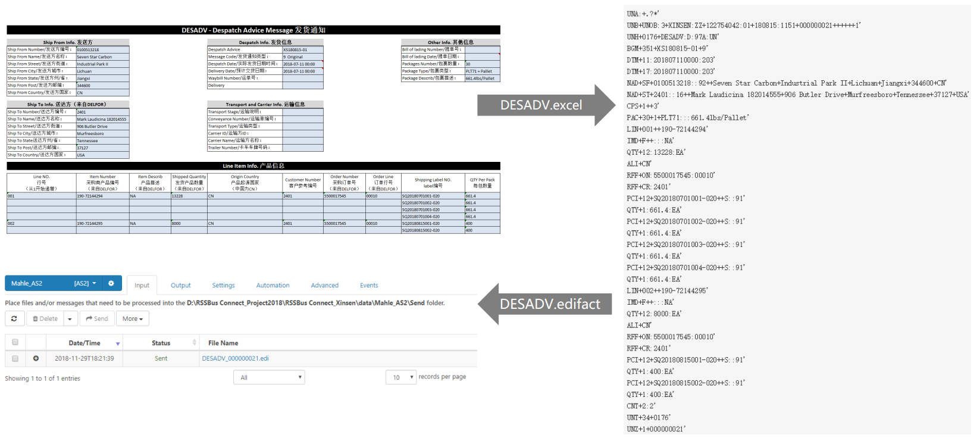Click the NAD+ST Mark Laudicina line

click(798, 95)
